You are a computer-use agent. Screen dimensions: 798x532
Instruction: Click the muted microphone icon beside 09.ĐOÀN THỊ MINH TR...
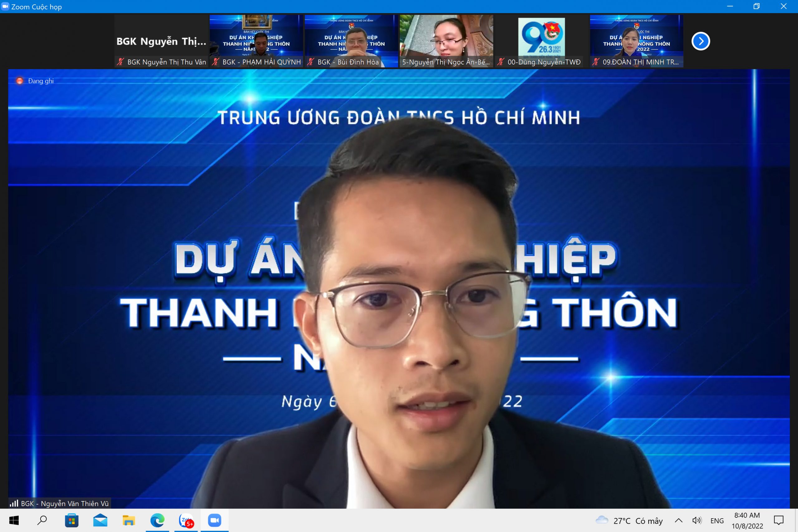pos(596,62)
